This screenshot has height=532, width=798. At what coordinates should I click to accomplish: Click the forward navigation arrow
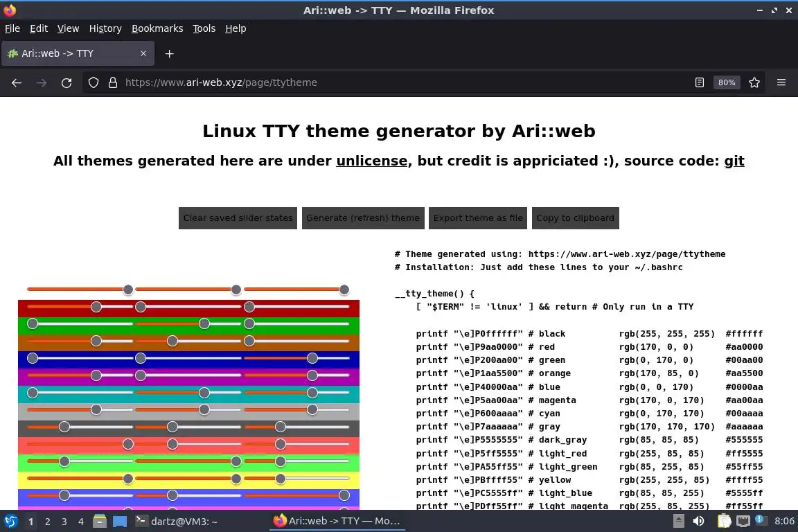click(x=42, y=82)
